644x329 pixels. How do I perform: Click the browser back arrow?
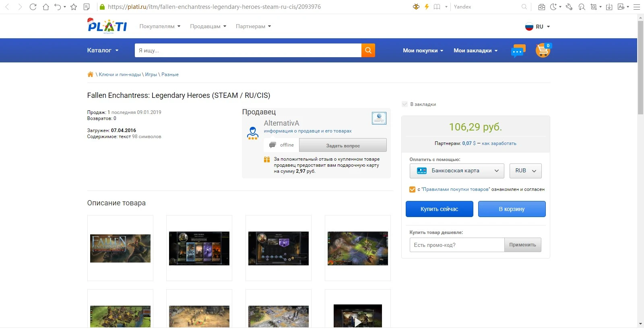coord(7,7)
